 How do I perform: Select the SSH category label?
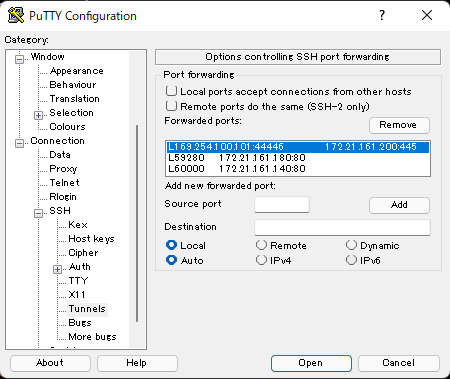60,211
